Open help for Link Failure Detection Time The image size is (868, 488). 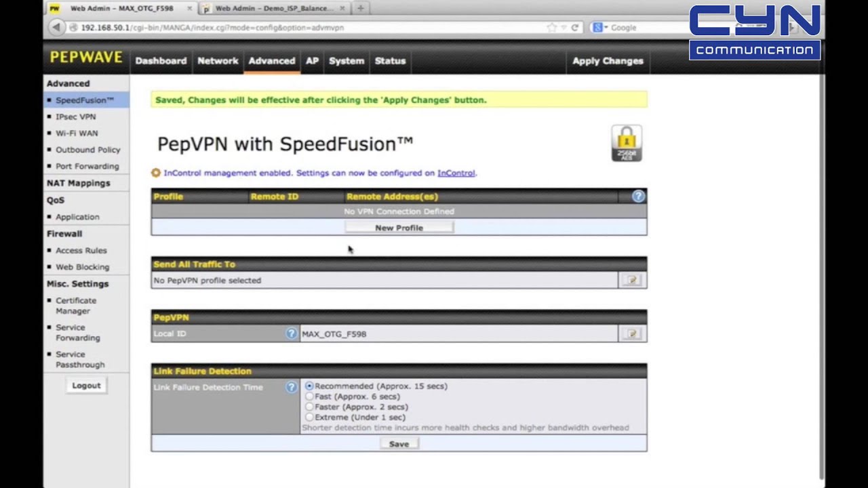pyautogui.click(x=291, y=387)
